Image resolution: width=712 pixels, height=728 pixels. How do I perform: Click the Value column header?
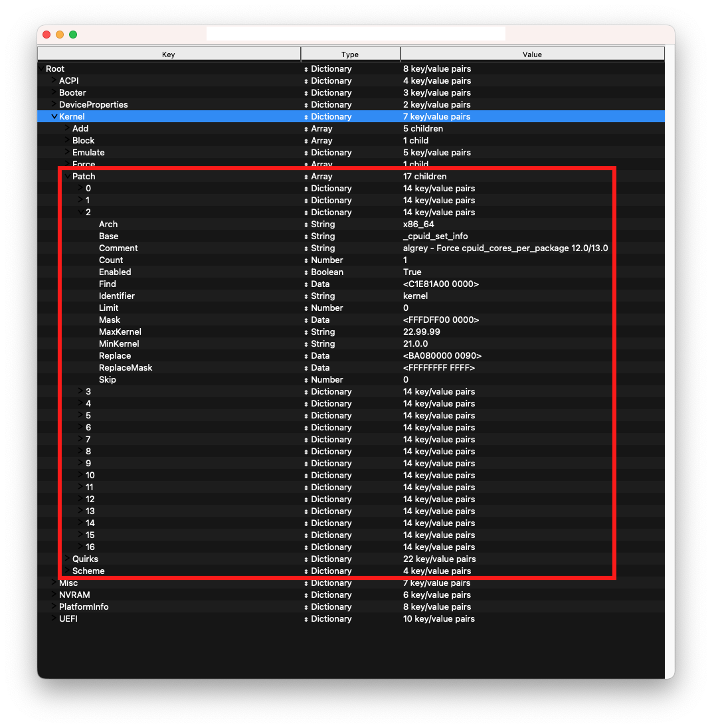tap(532, 54)
